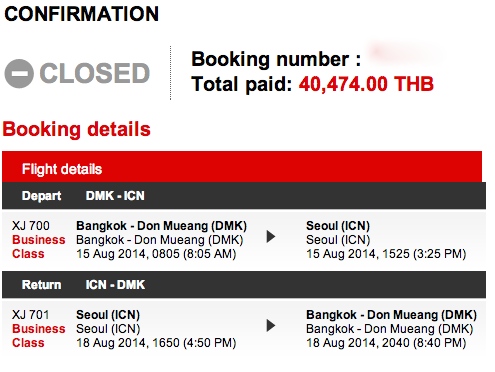Click flight number XJ 700
The width and height of the screenshot is (495, 372).
coord(31,226)
